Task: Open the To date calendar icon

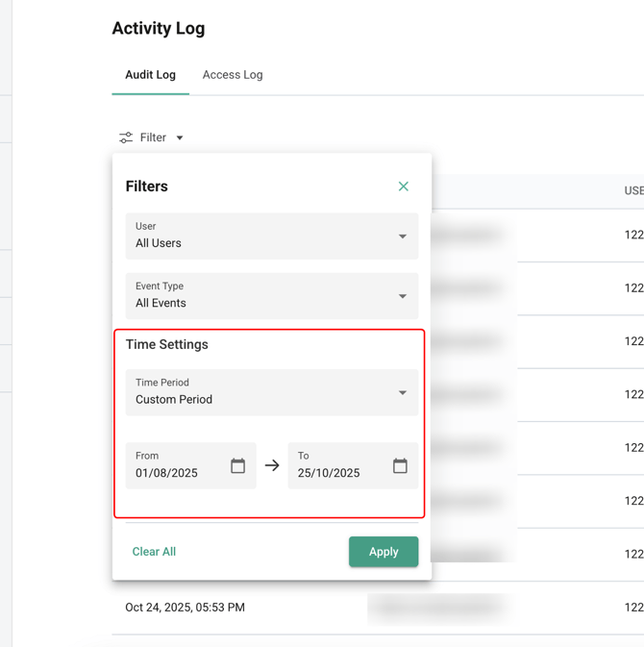Action: point(400,466)
